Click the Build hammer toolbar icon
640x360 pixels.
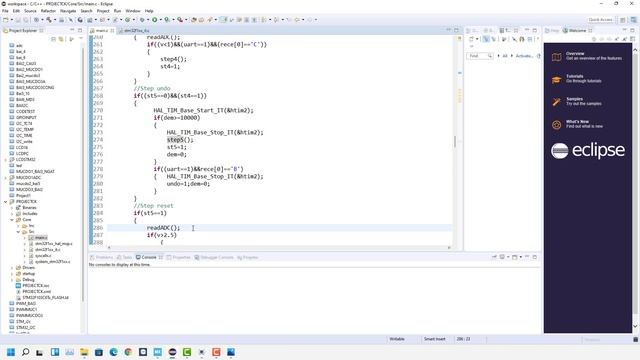[x=49, y=20]
